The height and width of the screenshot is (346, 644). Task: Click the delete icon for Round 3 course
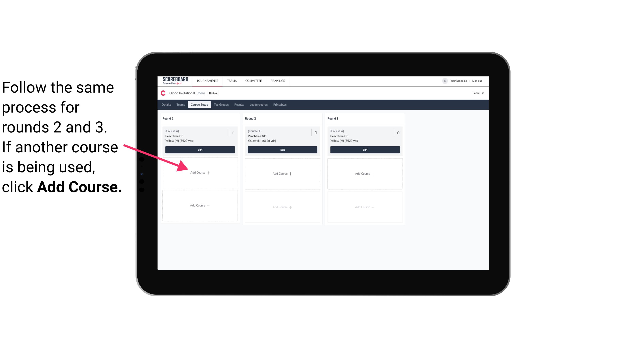(x=397, y=132)
